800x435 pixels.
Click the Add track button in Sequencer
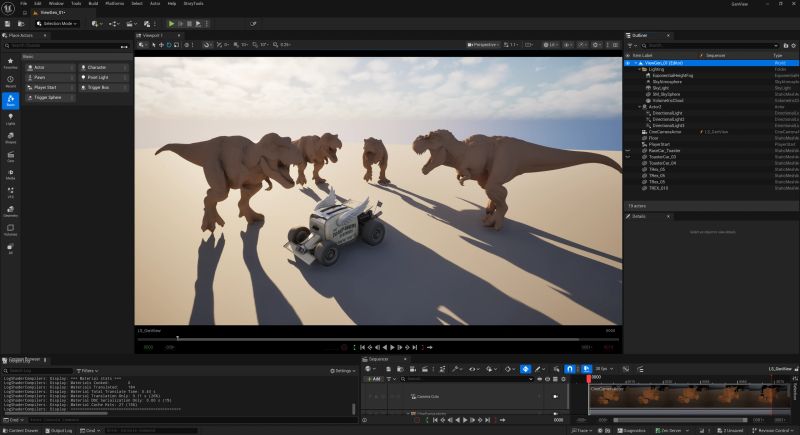[373, 379]
